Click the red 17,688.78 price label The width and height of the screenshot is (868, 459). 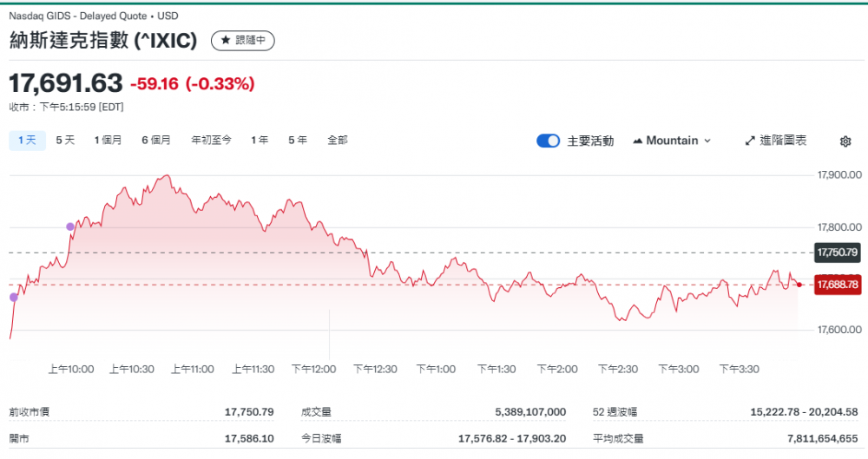coord(837,285)
